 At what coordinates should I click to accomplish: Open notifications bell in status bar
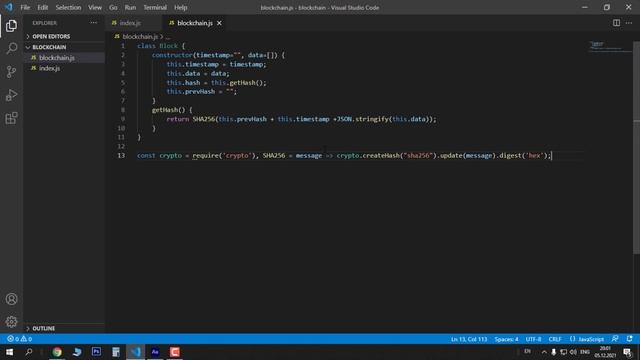click(x=629, y=339)
